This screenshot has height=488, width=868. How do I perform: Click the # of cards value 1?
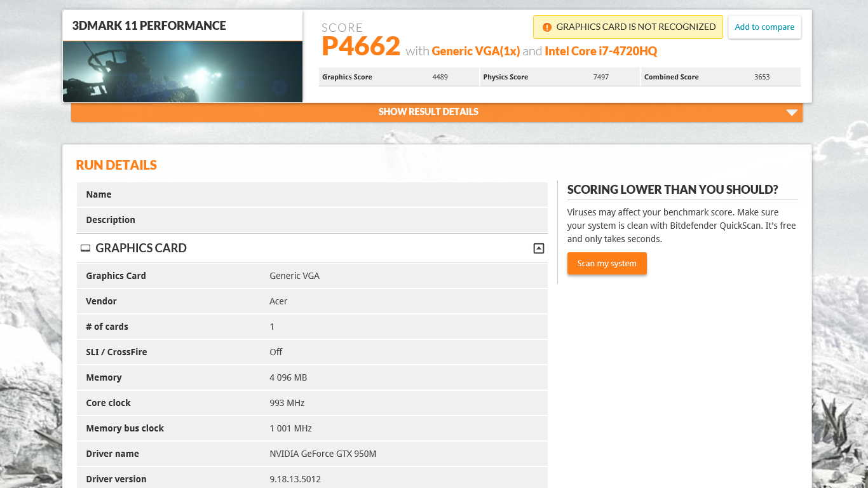coord(272,327)
